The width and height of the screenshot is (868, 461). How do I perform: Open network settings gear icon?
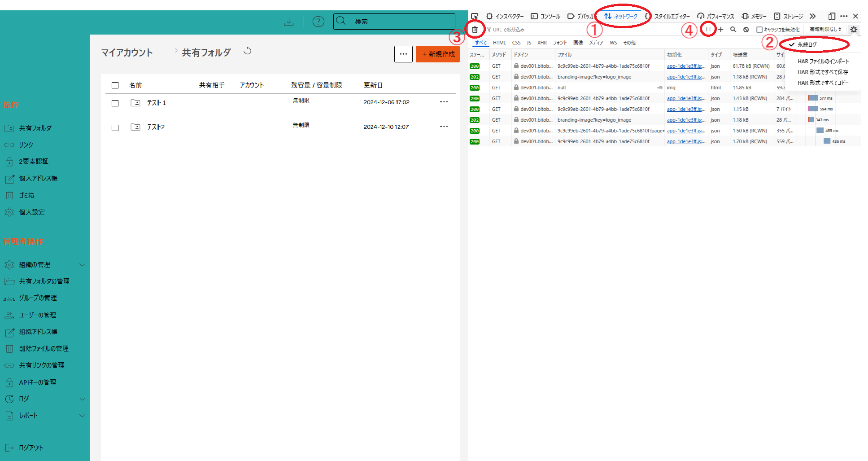[x=853, y=30]
